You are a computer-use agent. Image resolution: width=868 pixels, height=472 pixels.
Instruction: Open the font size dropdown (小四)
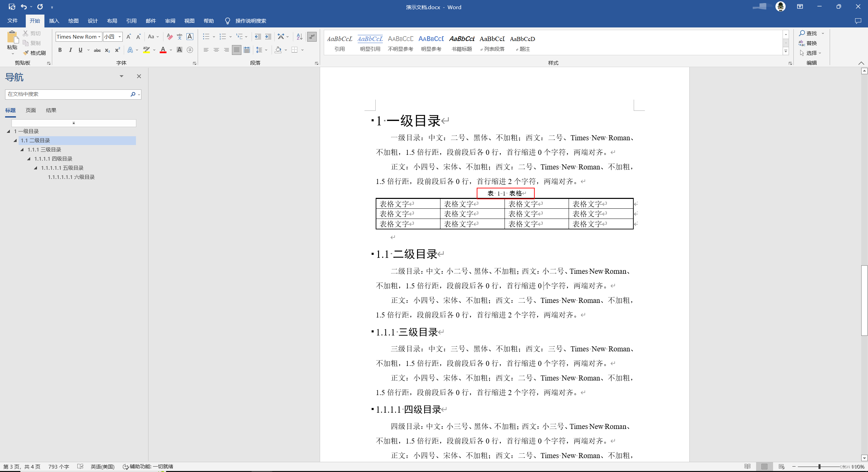point(120,37)
